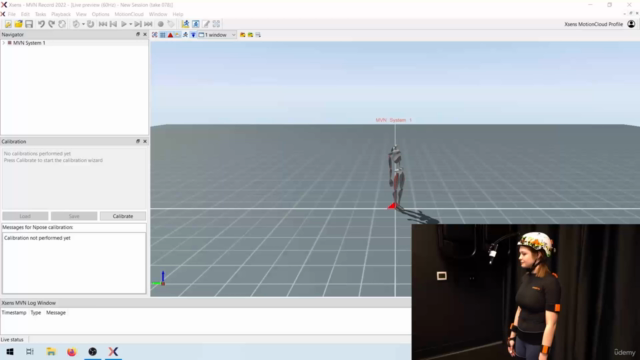
Task: Open the Tasks menu
Action: (x=40, y=14)
